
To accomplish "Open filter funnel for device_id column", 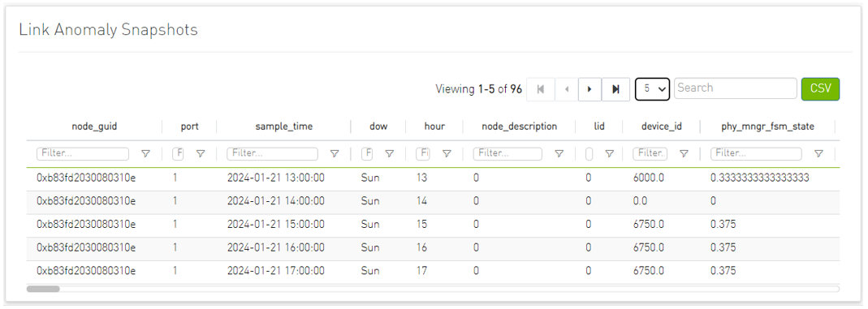I will tap(684, 153).
